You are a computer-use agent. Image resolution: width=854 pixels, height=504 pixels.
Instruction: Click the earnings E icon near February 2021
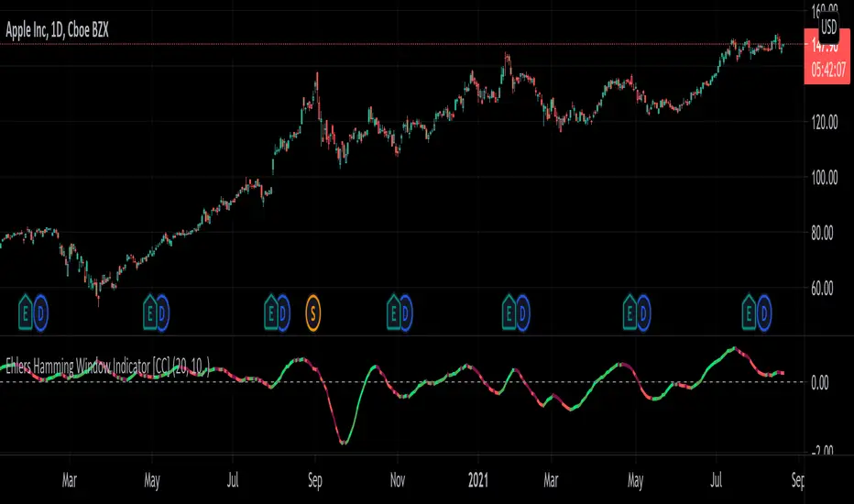coord(509,312)
